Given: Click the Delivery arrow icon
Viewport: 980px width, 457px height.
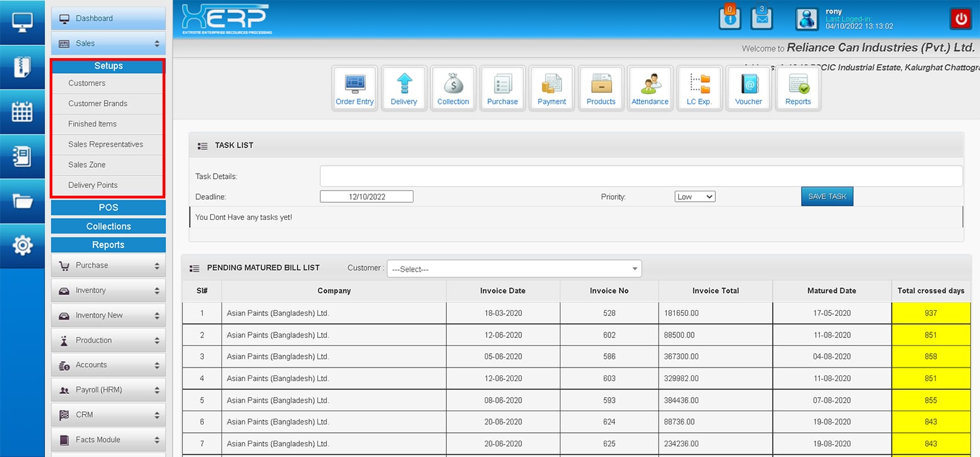Looking at the screenshot, I should coord(404,88).
